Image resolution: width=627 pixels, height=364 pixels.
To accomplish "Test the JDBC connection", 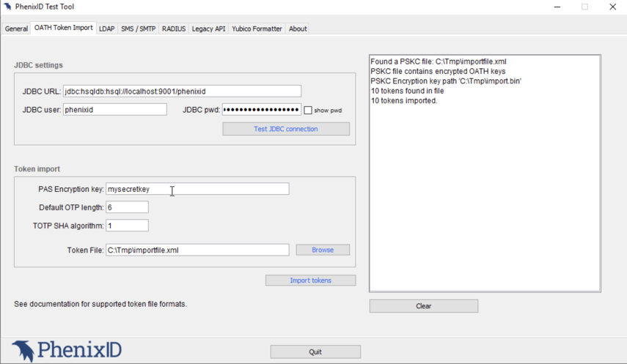I will 286,129.
